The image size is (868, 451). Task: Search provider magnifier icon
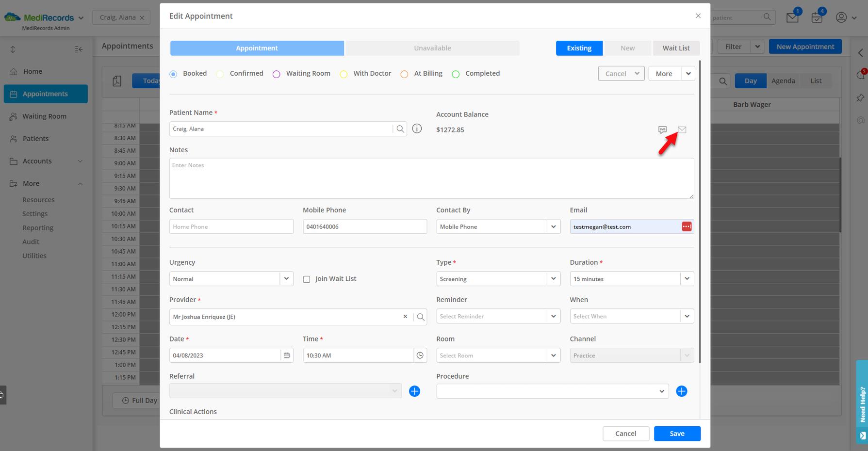click(421, 317)
